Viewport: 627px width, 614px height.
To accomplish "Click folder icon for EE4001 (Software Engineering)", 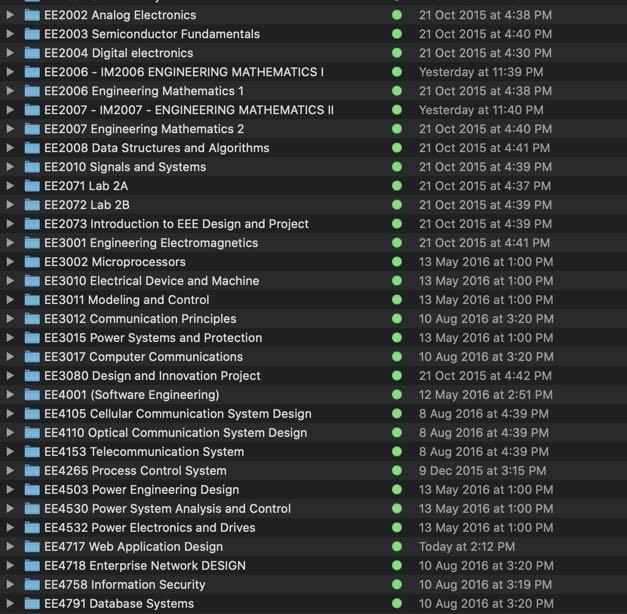I will click(x=32, y=395).
